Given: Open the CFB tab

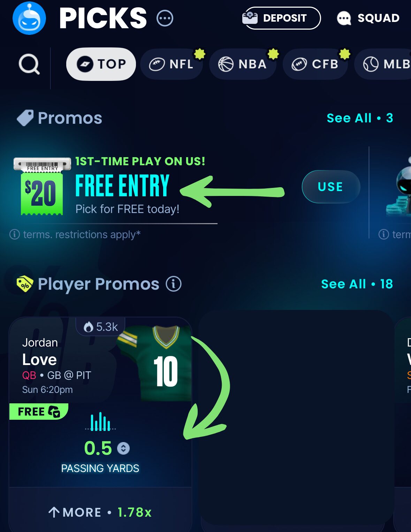Looking at the screenshot, I should click(315, 64).
